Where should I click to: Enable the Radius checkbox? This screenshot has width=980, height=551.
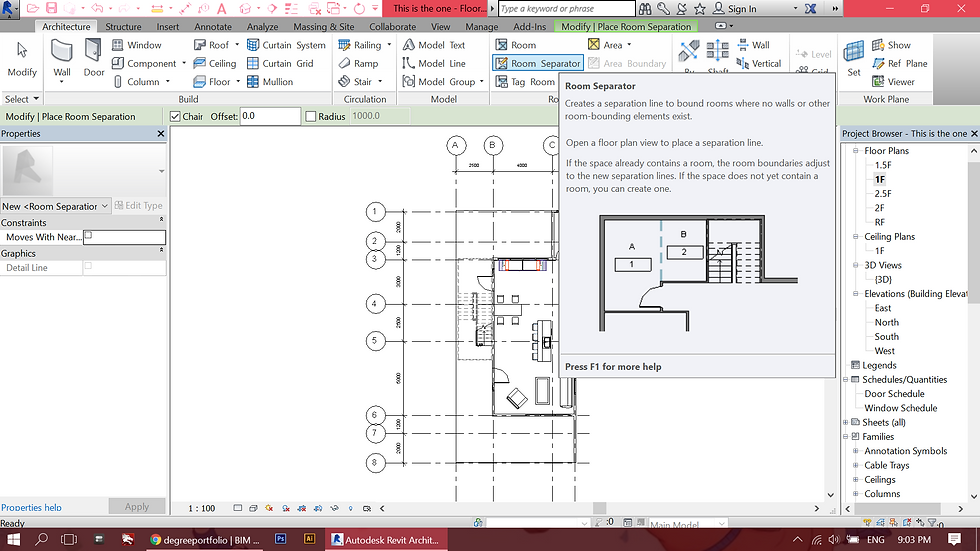coord(311,116)
